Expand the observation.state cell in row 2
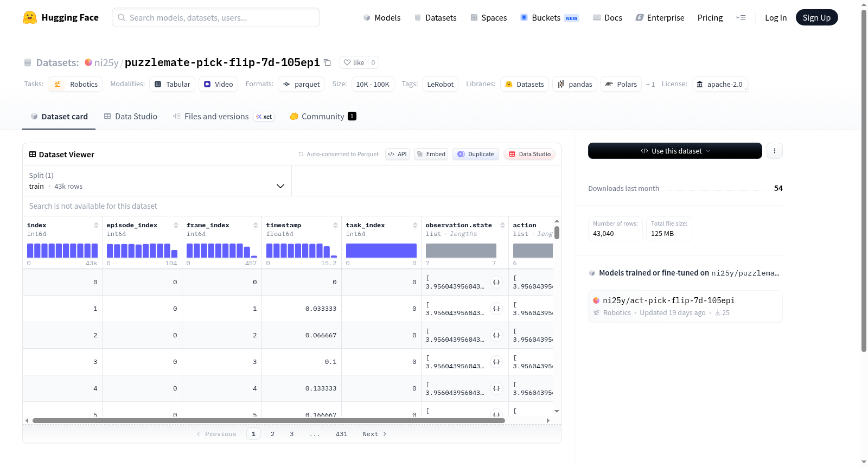868x467 pixels. pyautogui.click(x=496, y=335)
